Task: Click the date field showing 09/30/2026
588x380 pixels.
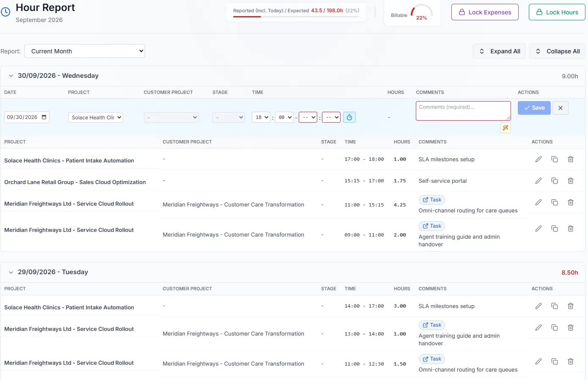Action: (27, 117)
